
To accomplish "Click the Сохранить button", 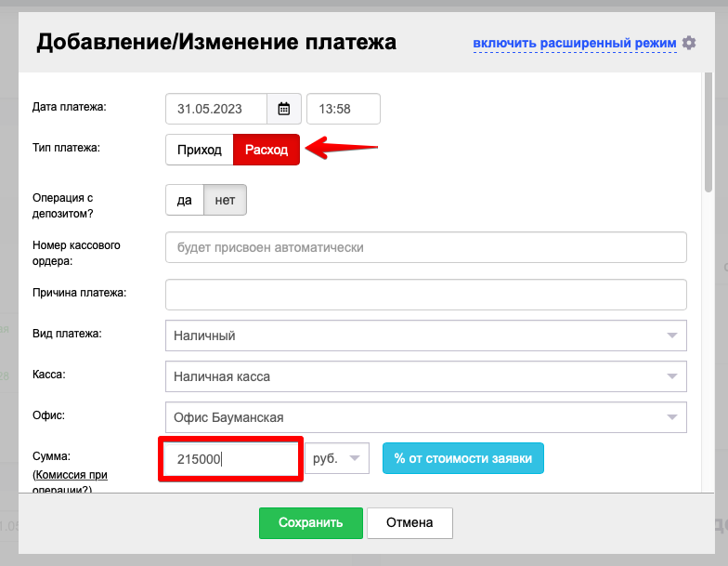I will [310, 522].
